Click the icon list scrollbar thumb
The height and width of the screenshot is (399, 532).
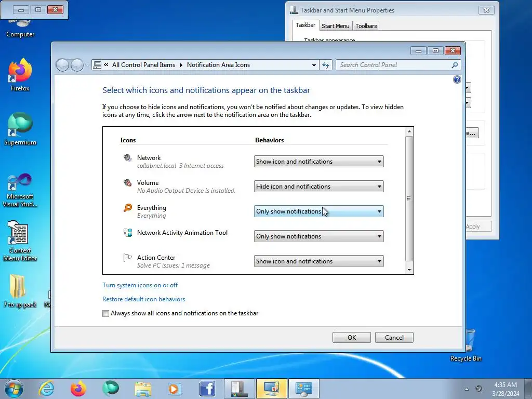[x=409, y=199]
